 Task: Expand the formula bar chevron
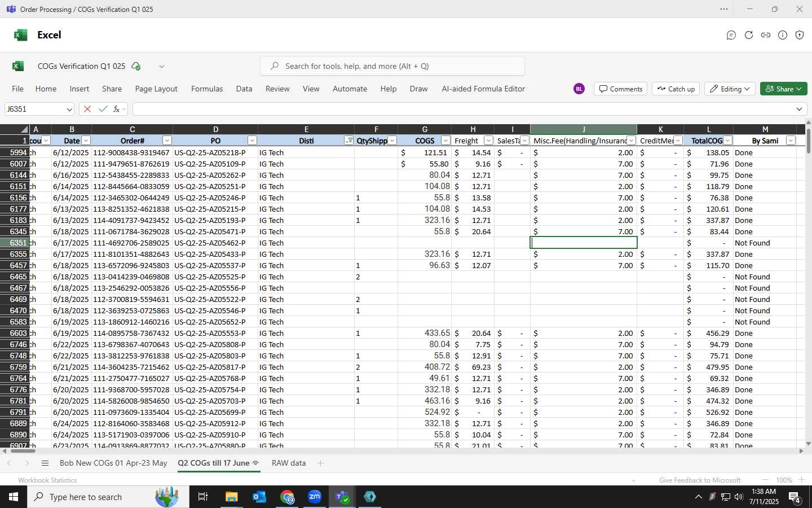tap(799, 109)
